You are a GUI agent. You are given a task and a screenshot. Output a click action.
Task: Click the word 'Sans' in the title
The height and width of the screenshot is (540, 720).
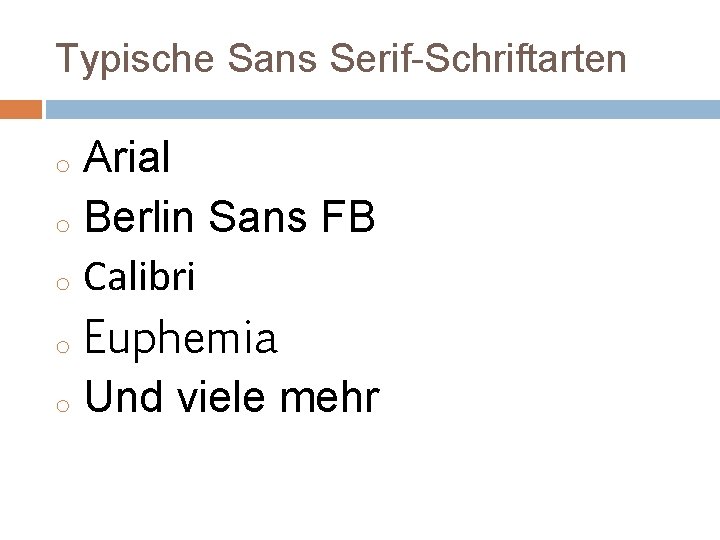(272, 58)
